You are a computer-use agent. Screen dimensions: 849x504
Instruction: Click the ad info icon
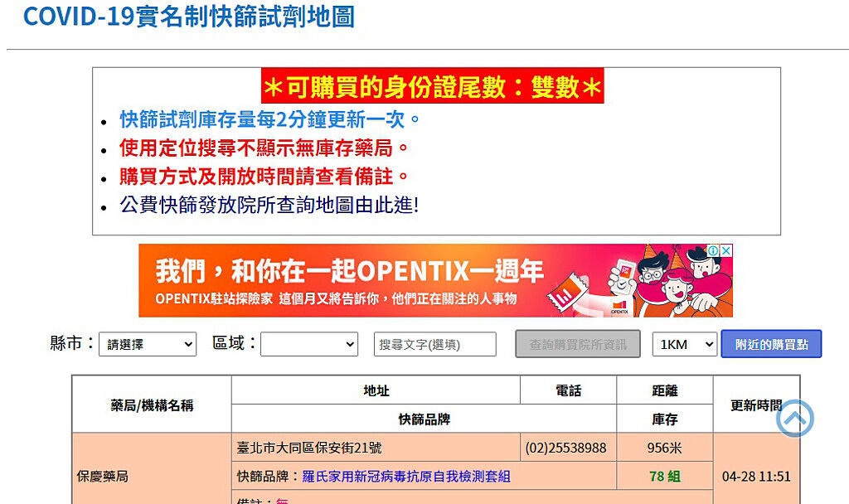712,251
